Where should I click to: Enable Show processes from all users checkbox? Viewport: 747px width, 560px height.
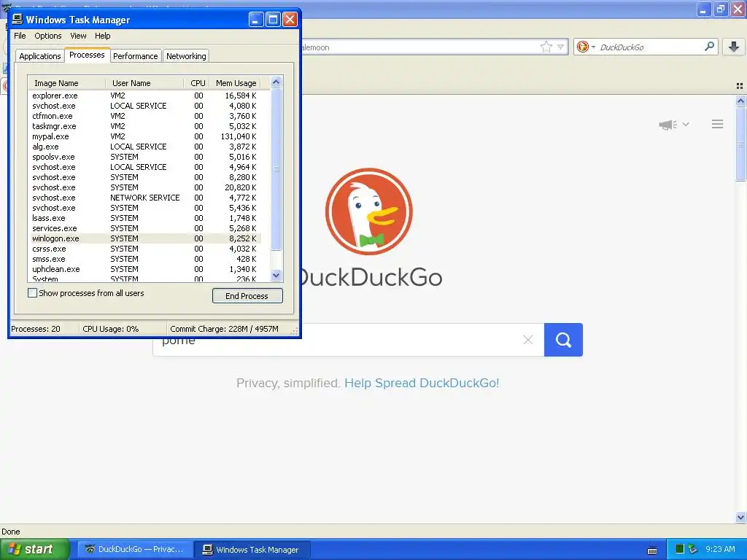tap(32, 293)
